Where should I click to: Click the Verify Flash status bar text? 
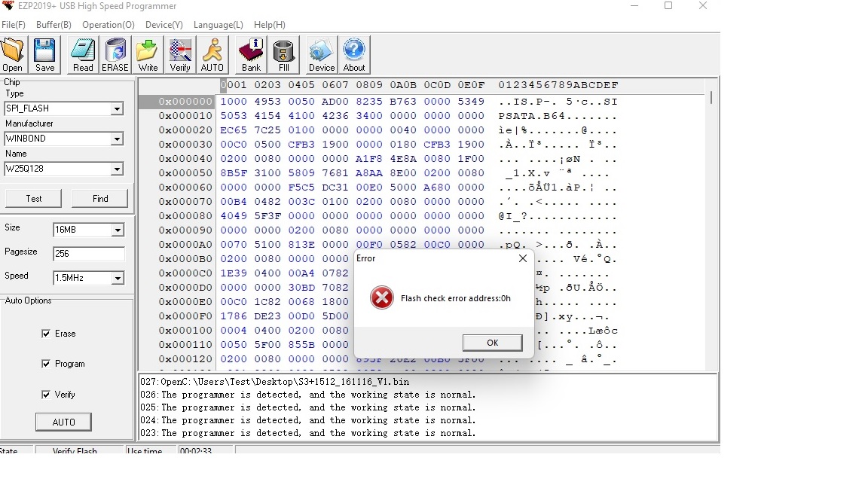pyautogui.click(x=75, y=451)
